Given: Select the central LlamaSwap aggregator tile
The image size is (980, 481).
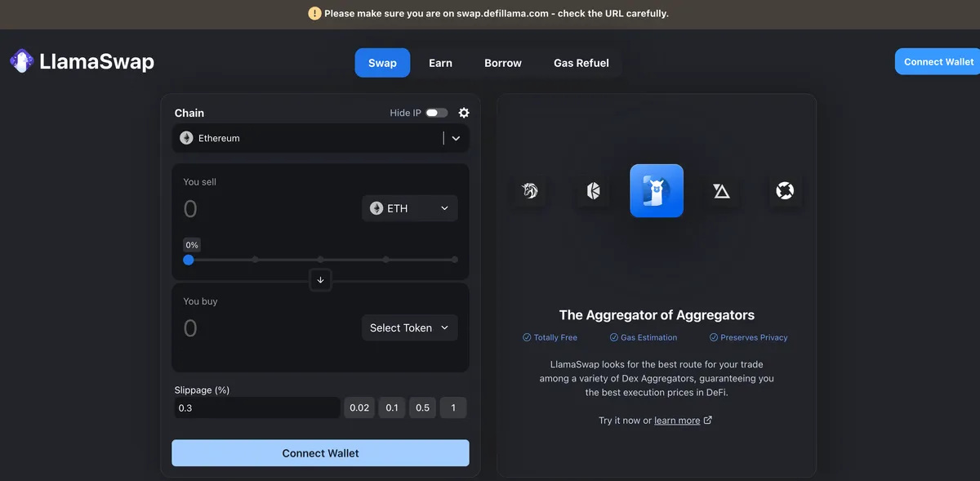Looking at the screenshot, I should point(657,190).
